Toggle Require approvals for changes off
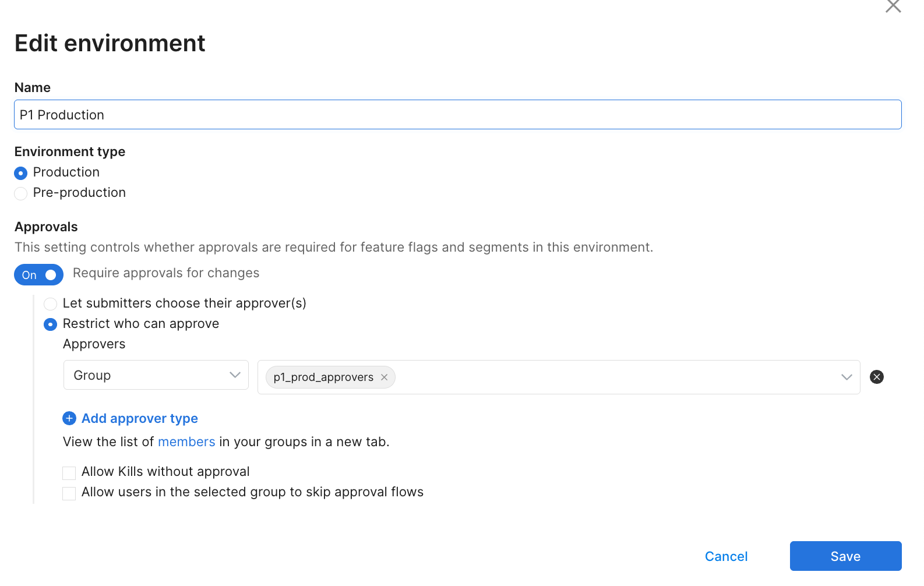The width and height of the screenshot is (924, 586). pyautogui.click(x=38, y=275)
